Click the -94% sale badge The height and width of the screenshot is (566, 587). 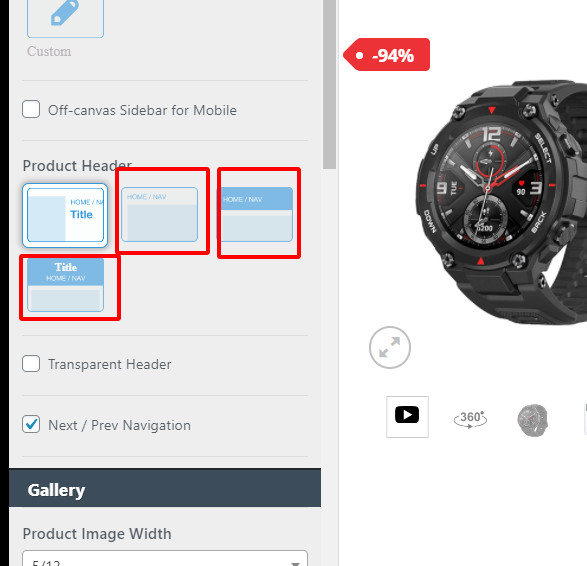pos(386,55)
